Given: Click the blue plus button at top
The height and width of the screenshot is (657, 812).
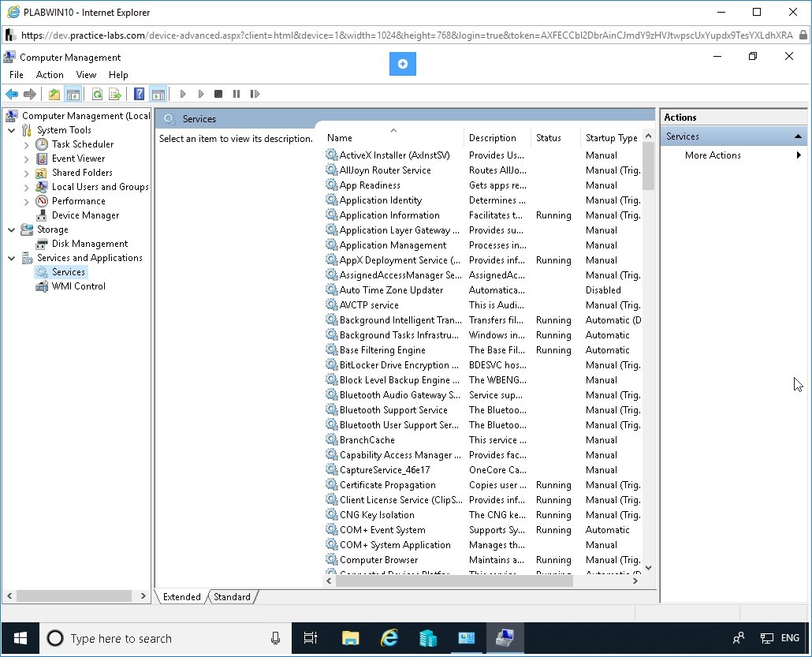Looking at the screenshot, I should [402, 64].
